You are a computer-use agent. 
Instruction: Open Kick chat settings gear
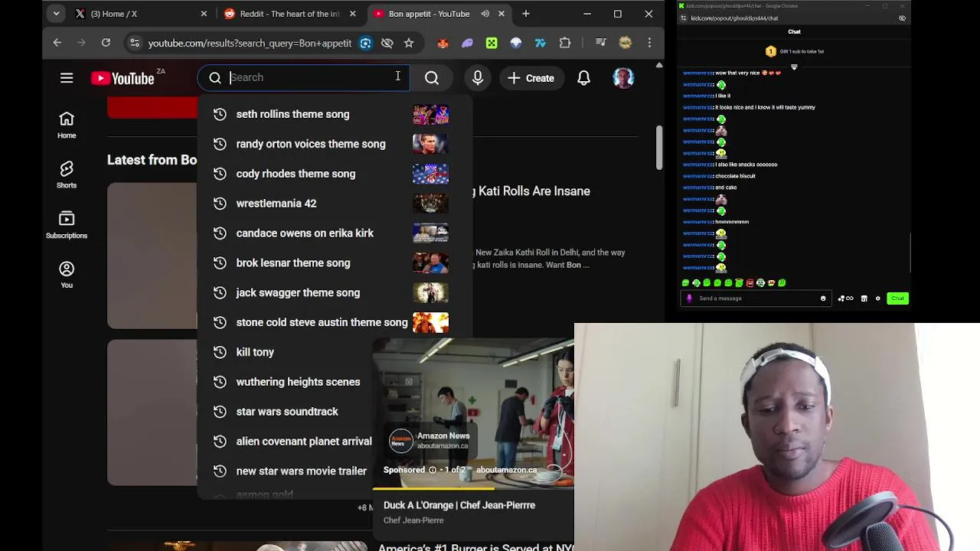point(878,298)
